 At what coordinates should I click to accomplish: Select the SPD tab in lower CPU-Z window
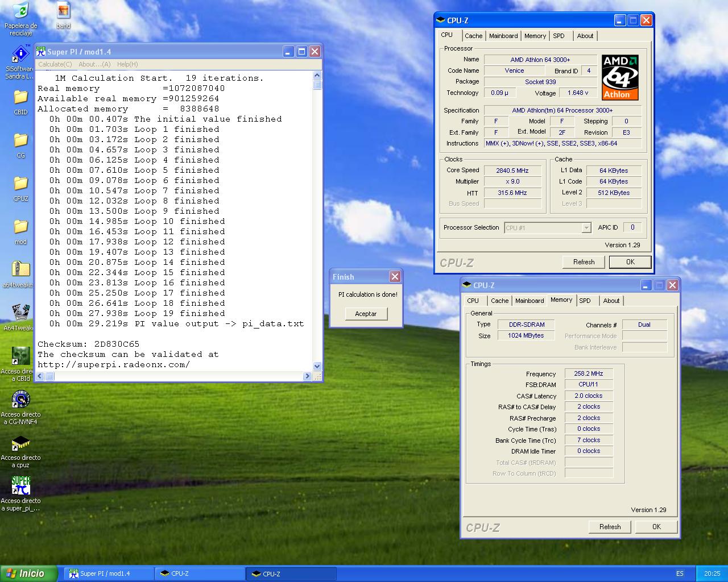[585, 301]
